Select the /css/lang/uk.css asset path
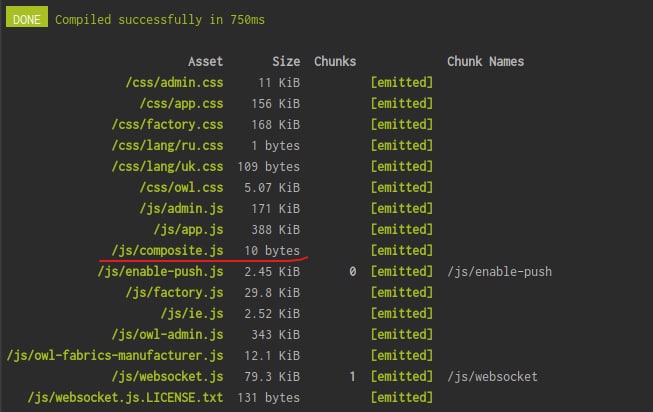 [x=167, y=167]
